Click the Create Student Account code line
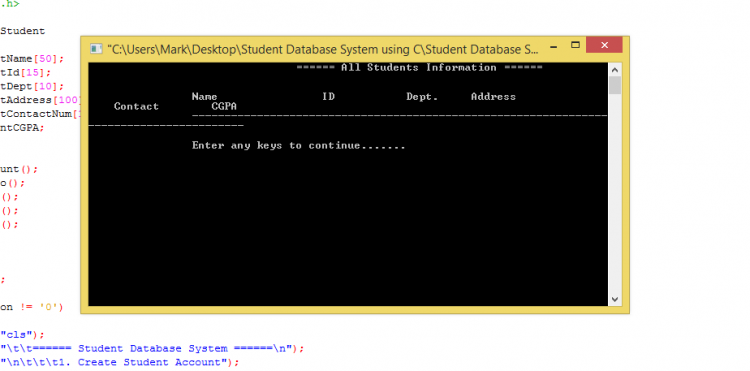The height and width of the screenshot is (371, 750). click(119, 362)
